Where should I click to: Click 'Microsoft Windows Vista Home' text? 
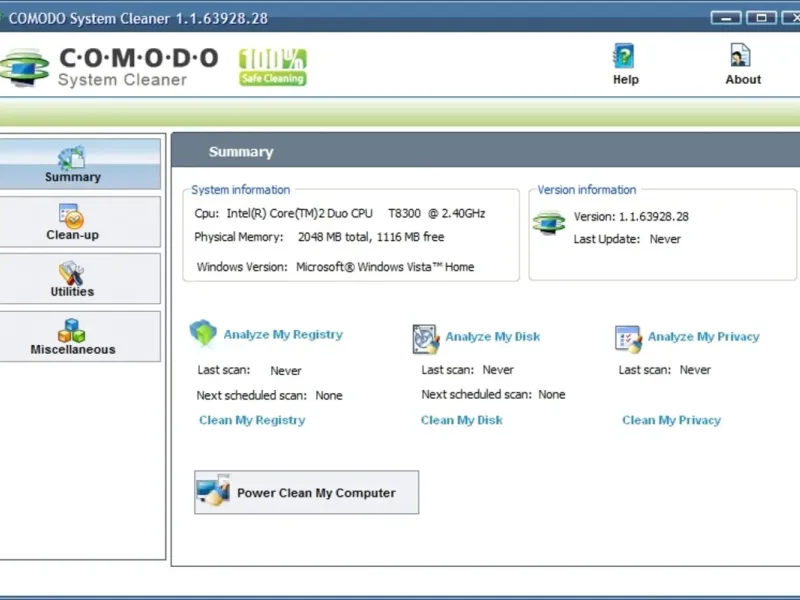(x=385, y=267)
